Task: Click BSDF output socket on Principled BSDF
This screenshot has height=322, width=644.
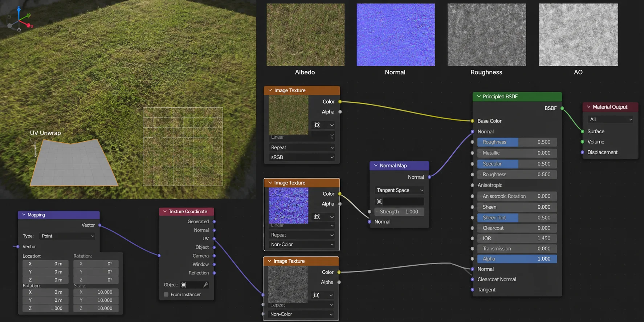Action: [x=562, y=108]
